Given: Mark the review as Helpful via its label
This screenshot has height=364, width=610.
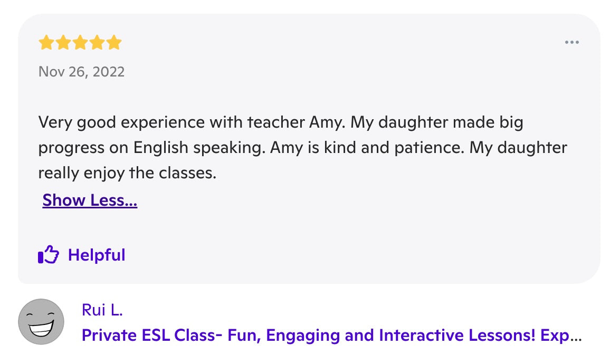Looking at the screenshot, I should tap(97, 255).
